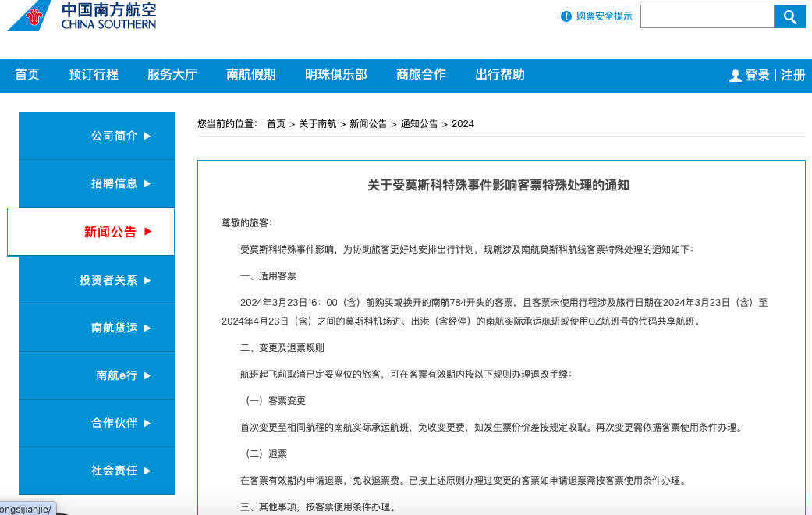The image size is (812, 515).
Task: Click the arrow next to 南航货运
Action: coord(147,329)
